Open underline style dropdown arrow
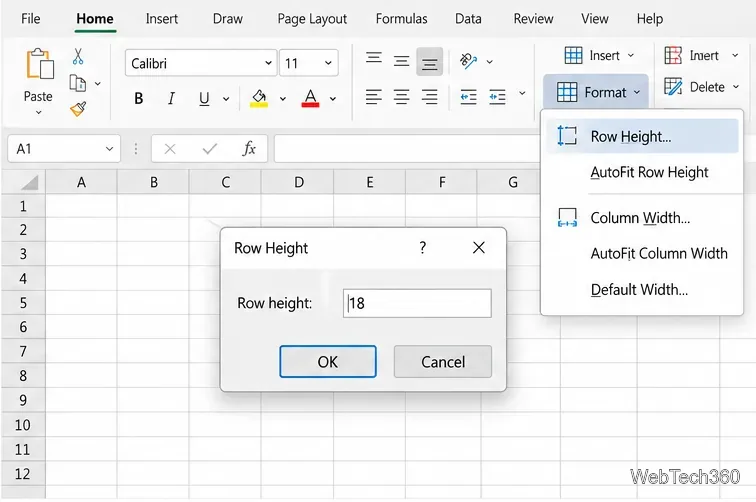The height and width of the screenshot is (502, 756). click(x=226, y=99)
